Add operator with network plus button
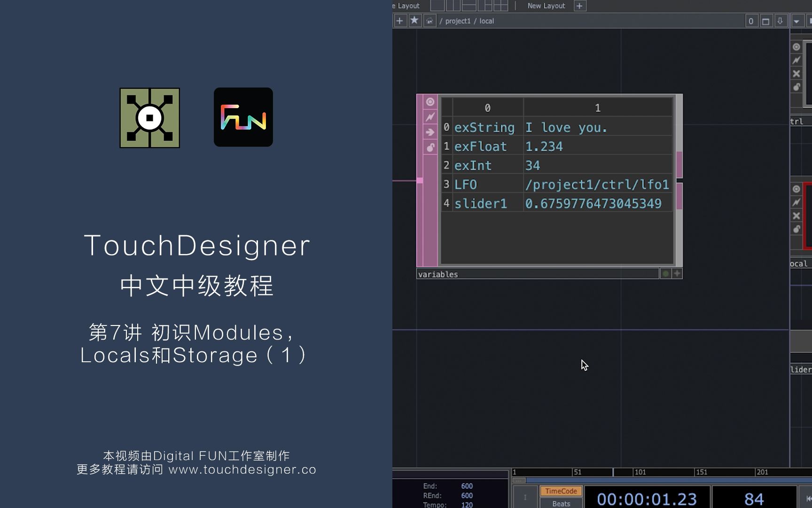 (x=399, y=21)
